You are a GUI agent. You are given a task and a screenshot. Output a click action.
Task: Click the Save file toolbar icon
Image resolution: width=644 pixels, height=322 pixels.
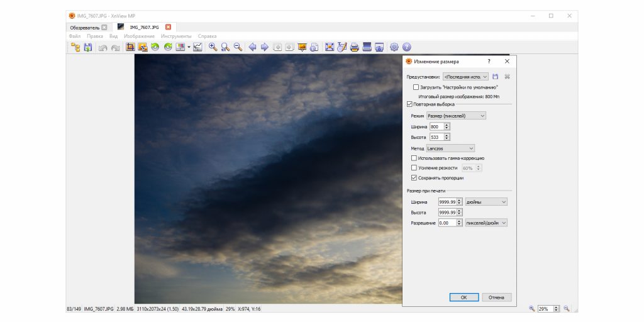pos(88,47)
